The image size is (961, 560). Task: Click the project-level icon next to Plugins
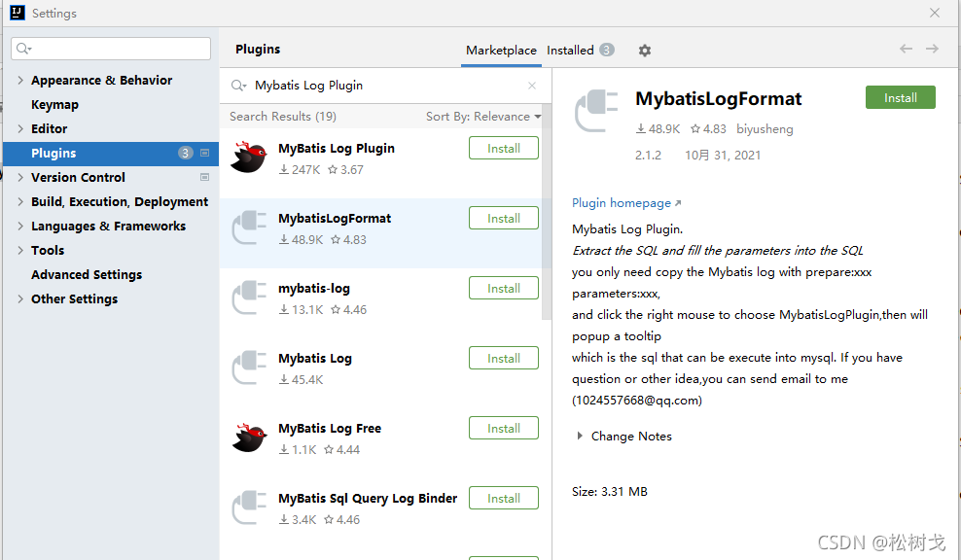pyautogui.click(x=204, y=153)
